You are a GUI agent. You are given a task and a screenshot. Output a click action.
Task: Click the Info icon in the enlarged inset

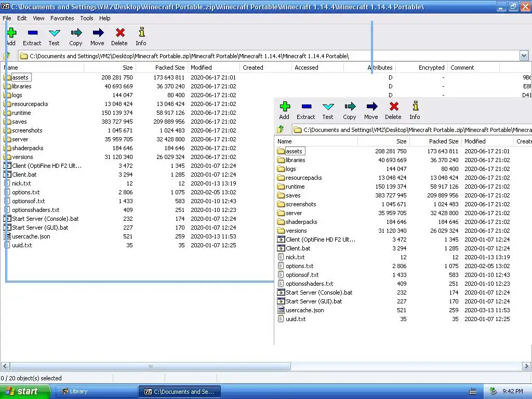416,106
